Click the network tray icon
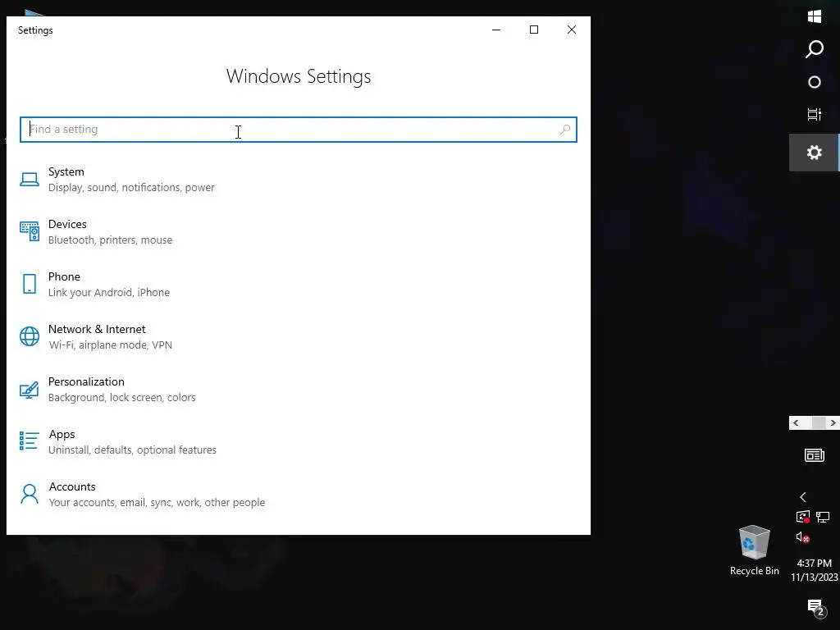The image size is (840, 630). [823, 517]
